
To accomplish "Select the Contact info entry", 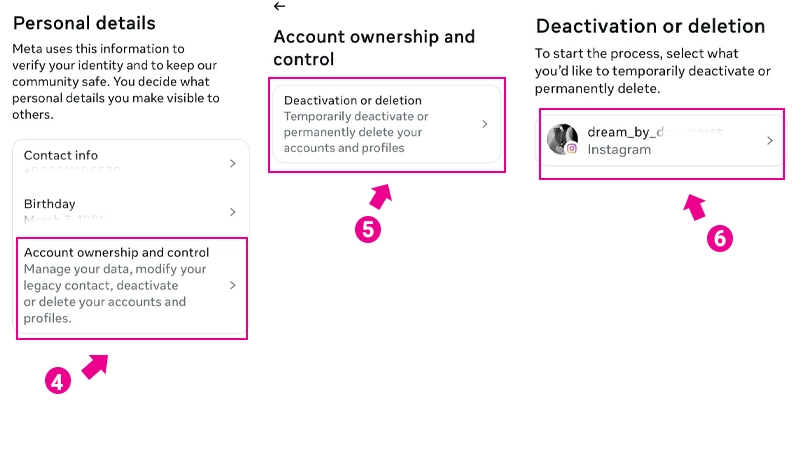I will 61,155.
